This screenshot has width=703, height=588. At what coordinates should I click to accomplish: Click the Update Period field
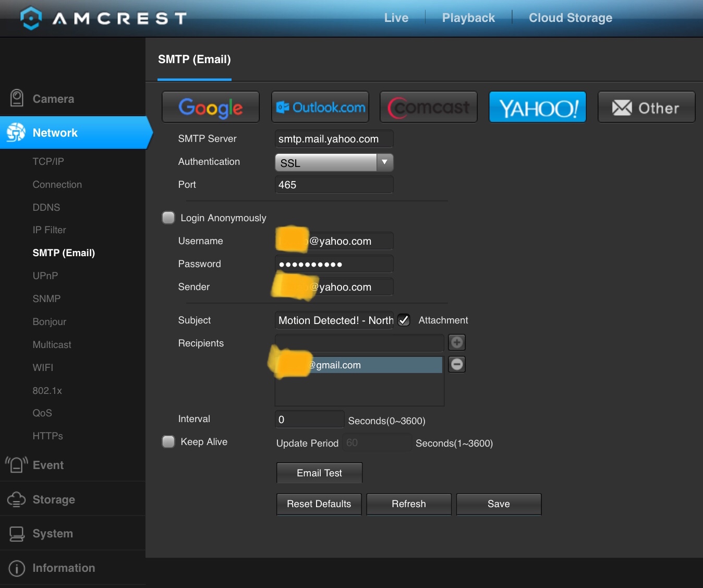point(377,442)
